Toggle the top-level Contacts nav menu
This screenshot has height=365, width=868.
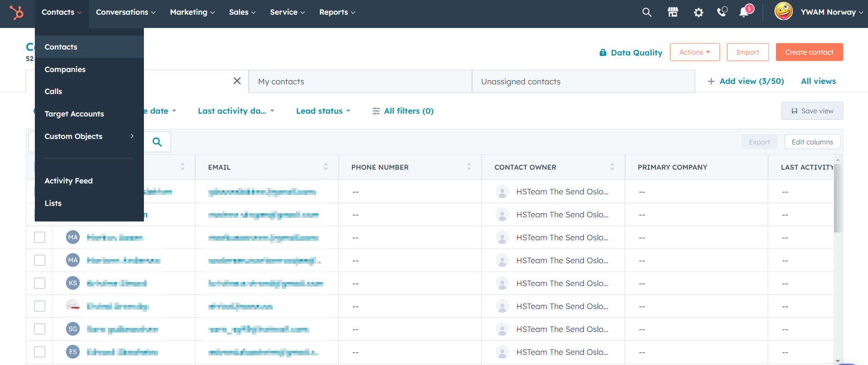coord(62,12)
